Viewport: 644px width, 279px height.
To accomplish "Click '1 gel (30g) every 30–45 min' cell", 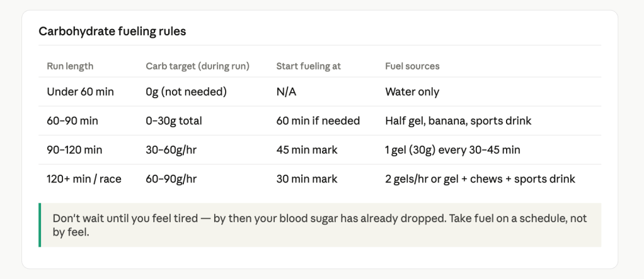I will 452,150.
